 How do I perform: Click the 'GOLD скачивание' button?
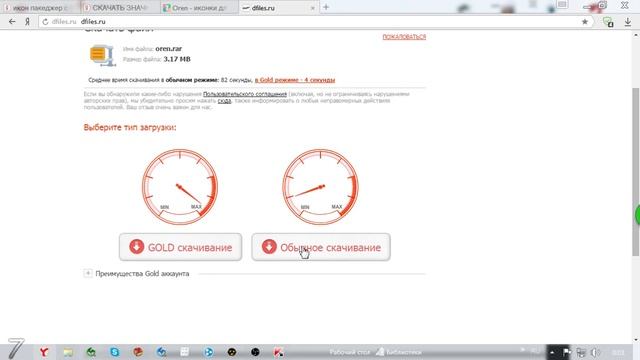coord(180,247)
